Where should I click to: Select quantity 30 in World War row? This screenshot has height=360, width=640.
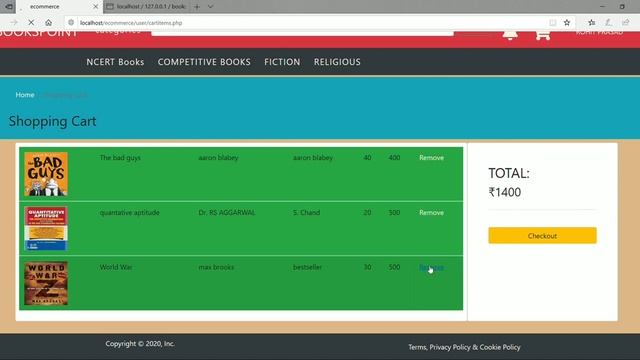367,267
